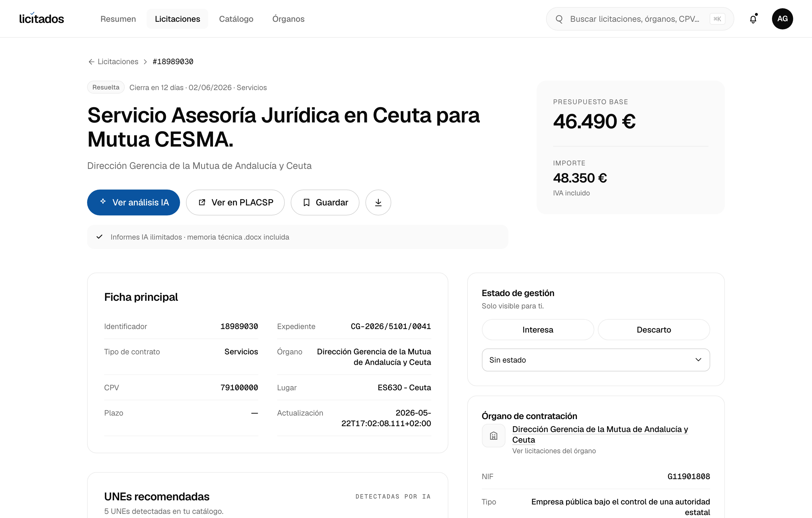
Task: Click the licitados logo
Action: [41, 19]
